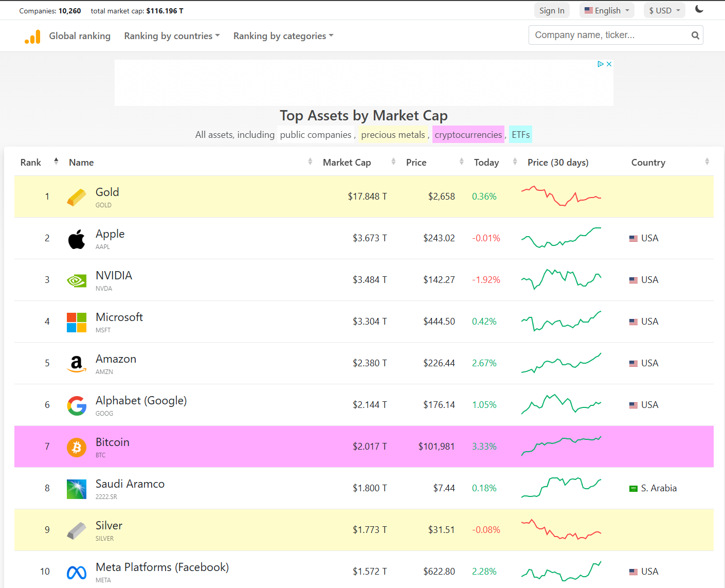Expand Ranking by categories menu

[x=283, y=36]
